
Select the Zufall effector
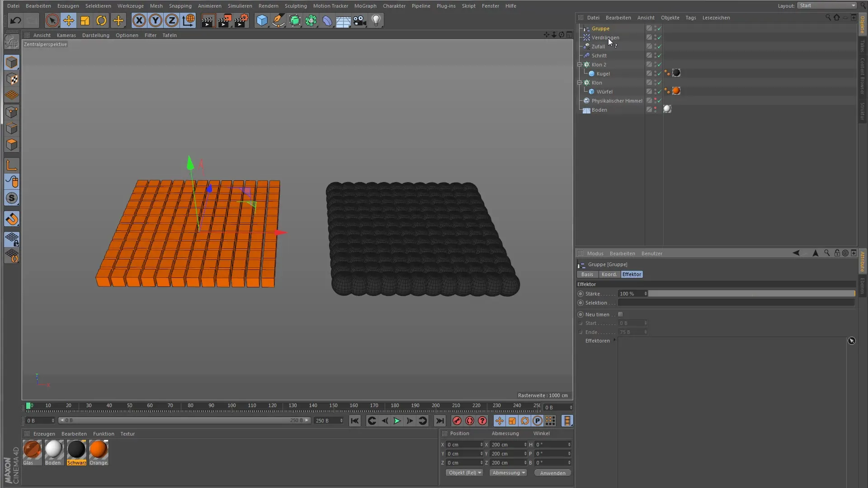[x=598, y=47]
